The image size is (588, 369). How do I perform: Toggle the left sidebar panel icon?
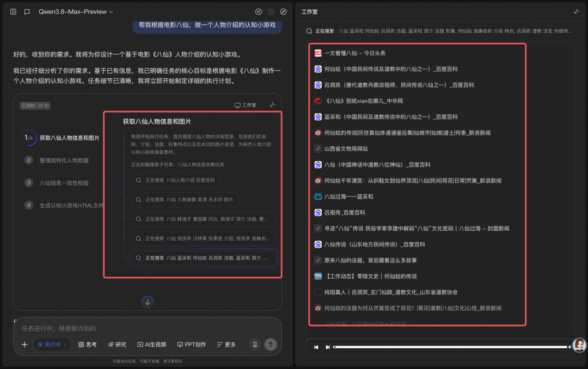pos(13,11)
